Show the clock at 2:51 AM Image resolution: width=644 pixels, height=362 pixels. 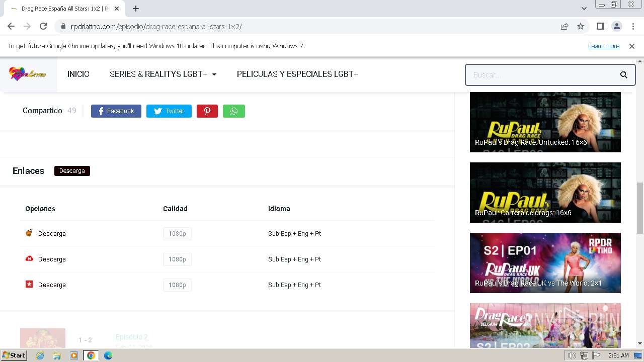[x=618, y=355]
